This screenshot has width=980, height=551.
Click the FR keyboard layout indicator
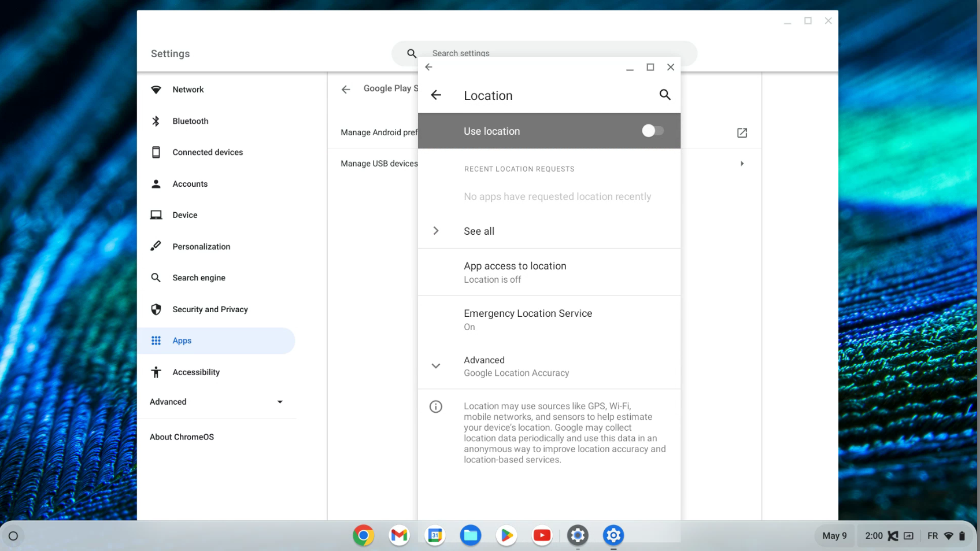tap(933, 536)
